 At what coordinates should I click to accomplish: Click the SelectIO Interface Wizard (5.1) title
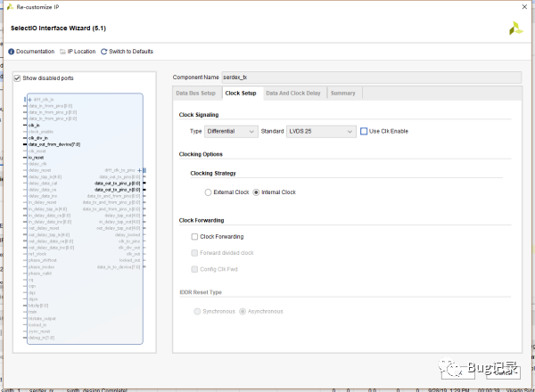tap(58, 29)
